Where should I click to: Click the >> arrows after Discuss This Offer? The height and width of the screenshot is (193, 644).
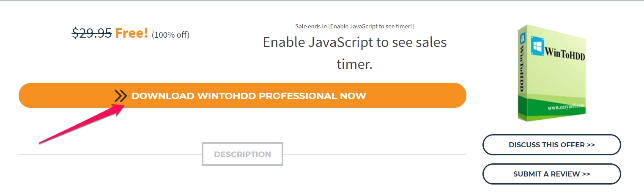[591, 145]
